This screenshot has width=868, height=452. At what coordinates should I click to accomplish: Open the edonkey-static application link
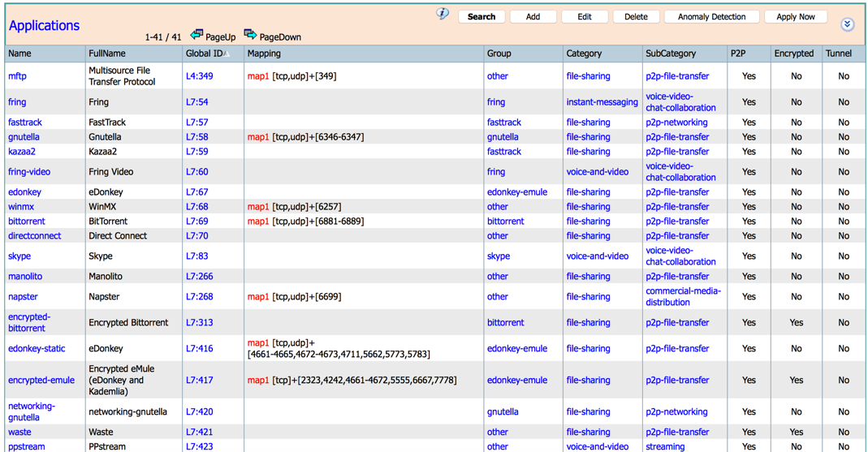(x=37, y=349)
